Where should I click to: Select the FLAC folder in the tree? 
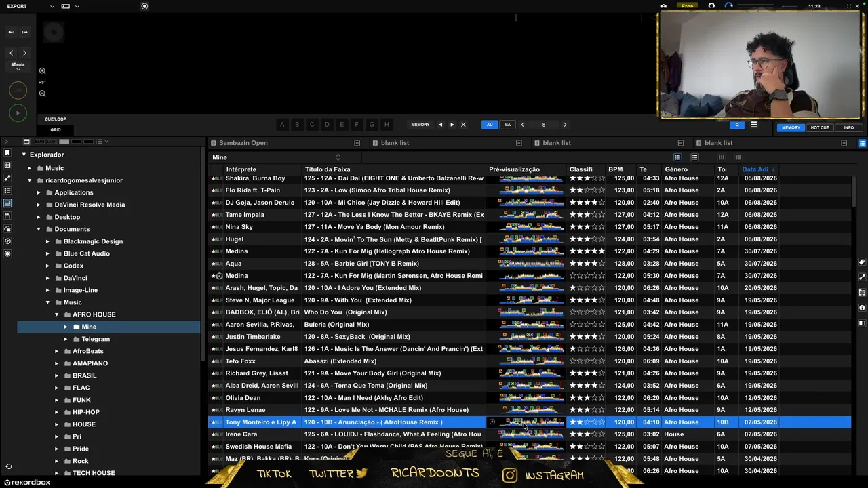pyautogui.click(x=81, y=388)
